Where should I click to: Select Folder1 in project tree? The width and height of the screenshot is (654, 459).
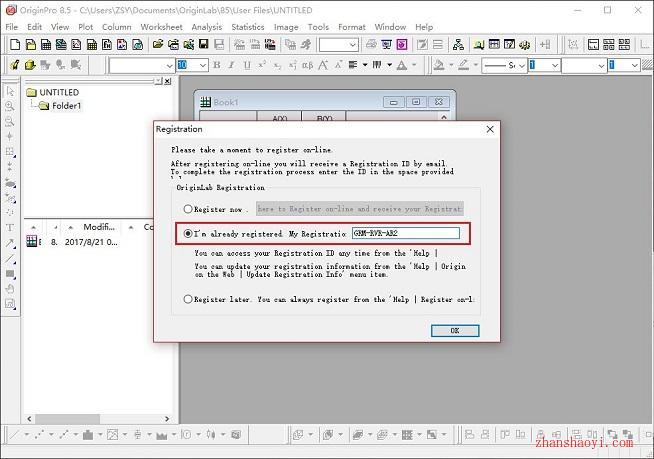(x=66, y=106)
